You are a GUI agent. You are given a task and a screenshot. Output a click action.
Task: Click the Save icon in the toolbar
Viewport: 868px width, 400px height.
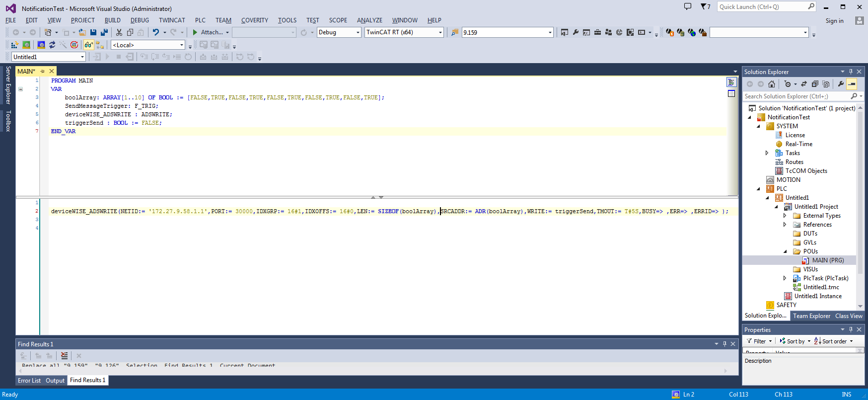click(x=93, y=32)
